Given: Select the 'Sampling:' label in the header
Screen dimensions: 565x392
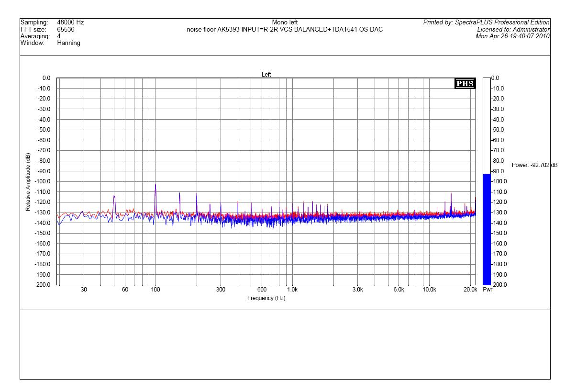Looking at the screenshot, I should coord(34,22).
